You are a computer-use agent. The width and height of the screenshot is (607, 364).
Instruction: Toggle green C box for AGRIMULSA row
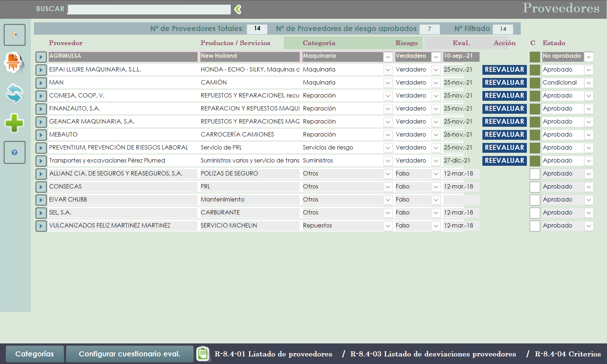[x=535, y=57]
